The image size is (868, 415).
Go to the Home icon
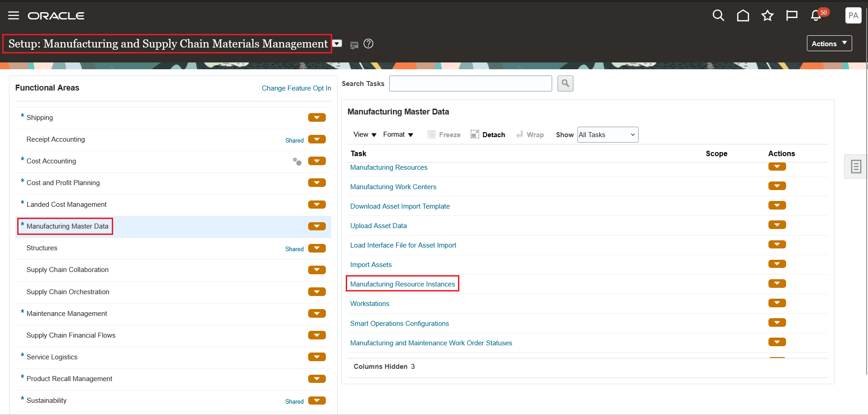743,15
